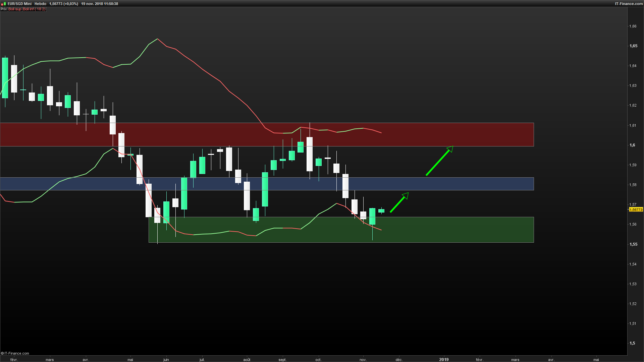Viewport: 644px width, 362px height.
Task: Open the Boll inf (18 2) indicator settings
Action: click(x=34, y=9)
